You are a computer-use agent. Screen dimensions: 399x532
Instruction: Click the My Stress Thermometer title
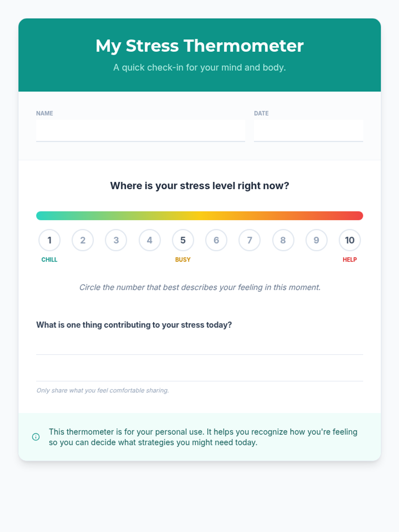[x=199, y=46]
